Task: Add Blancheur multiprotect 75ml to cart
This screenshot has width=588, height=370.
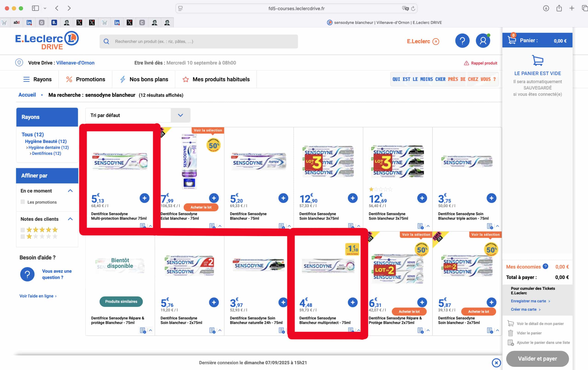Action: (353, 302)
